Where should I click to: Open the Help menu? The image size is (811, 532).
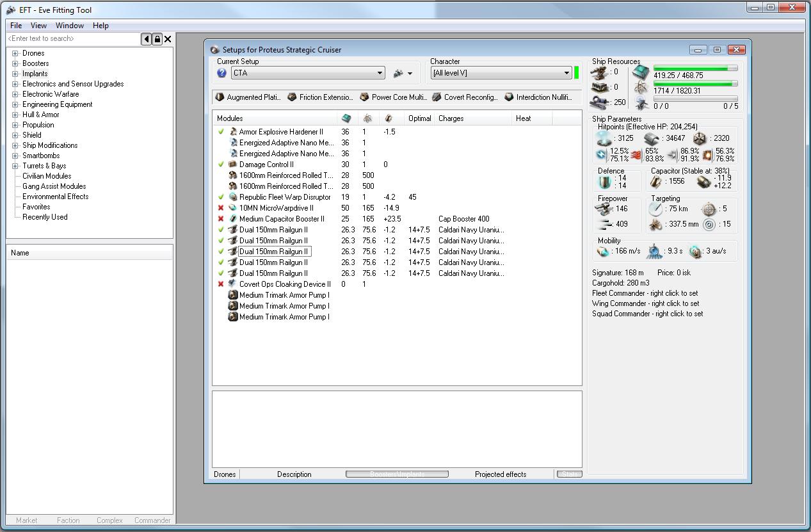click(100, 26)
